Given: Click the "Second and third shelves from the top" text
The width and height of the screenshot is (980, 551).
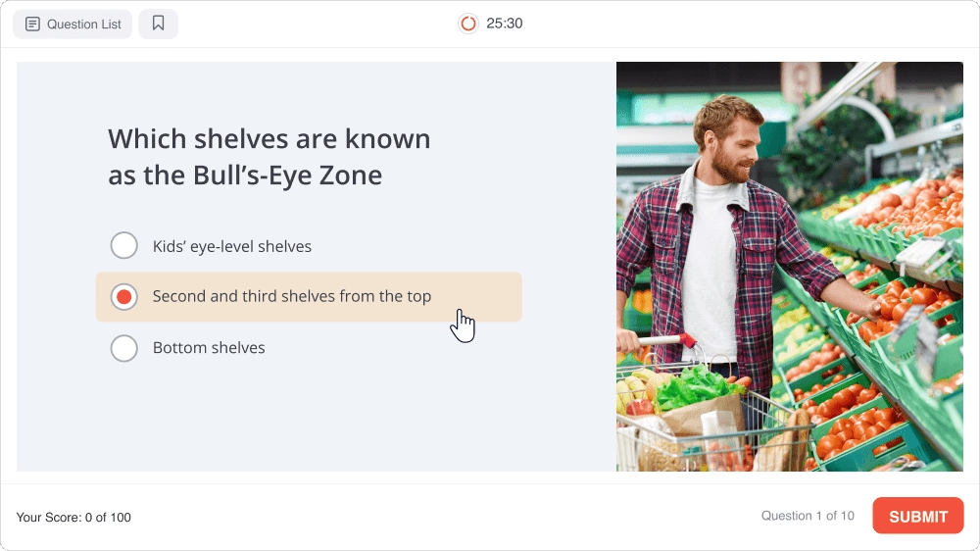Looking at the screenshot, I should point(291,296).
